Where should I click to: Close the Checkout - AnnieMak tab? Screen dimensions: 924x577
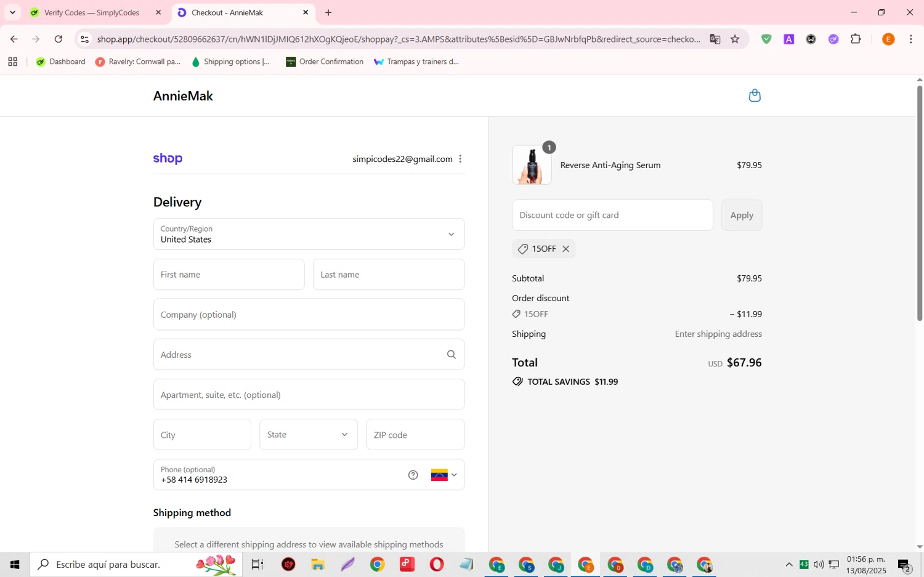coord(306,12)
